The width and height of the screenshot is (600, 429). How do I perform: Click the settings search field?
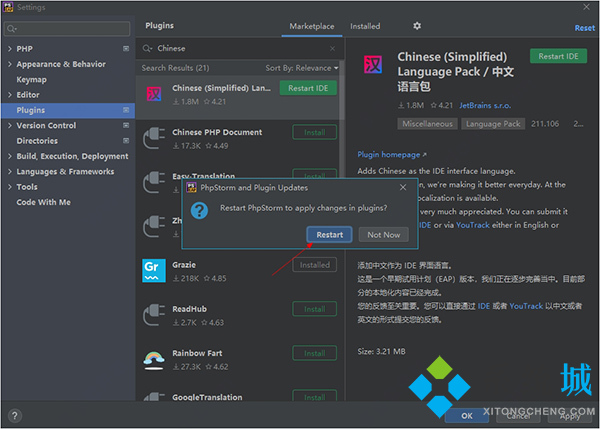pos(67,29)
